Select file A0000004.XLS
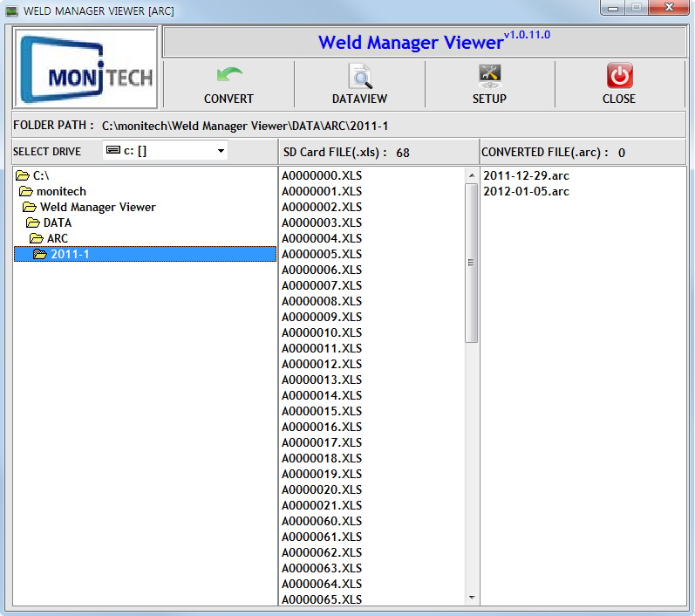 pyautogui.click(x=322, y=238)
